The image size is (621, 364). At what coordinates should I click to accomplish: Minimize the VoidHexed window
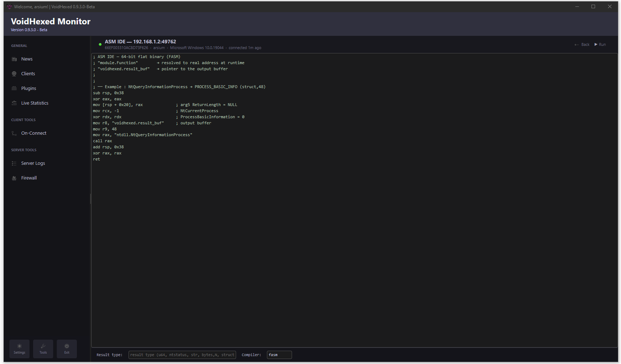577,6
